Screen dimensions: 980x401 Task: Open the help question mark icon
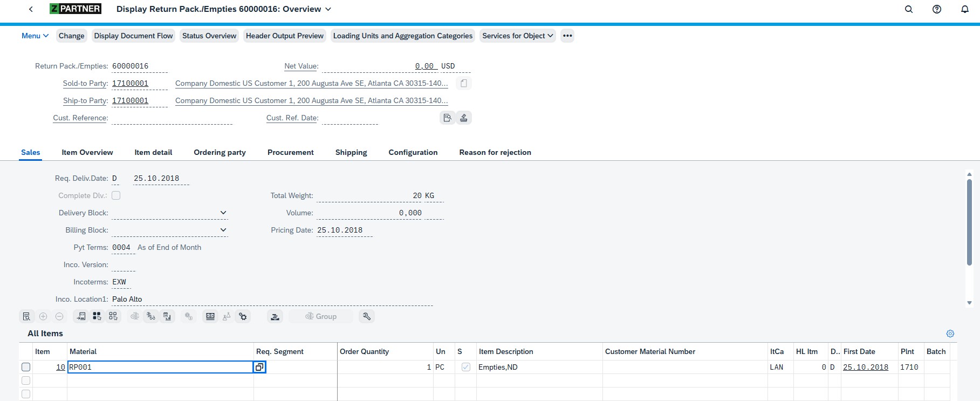(937, 9)
